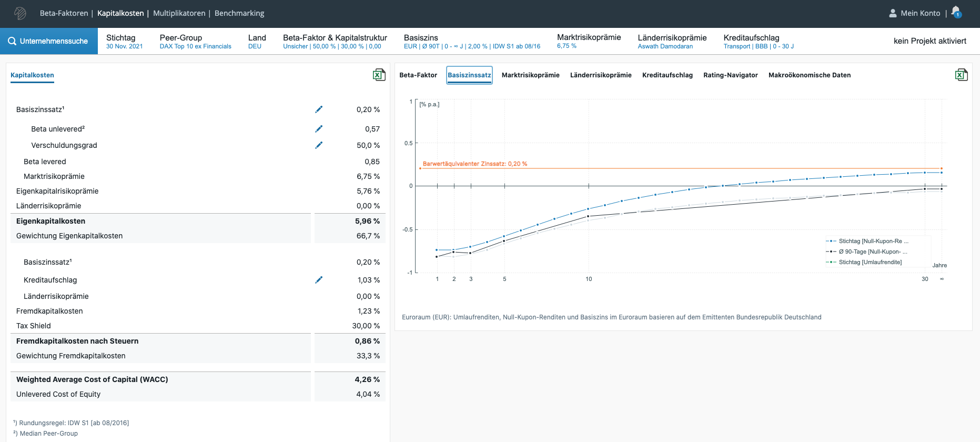
Task: Switch to the Marktrisikoprämie chart tab
Action: [530, 75]
